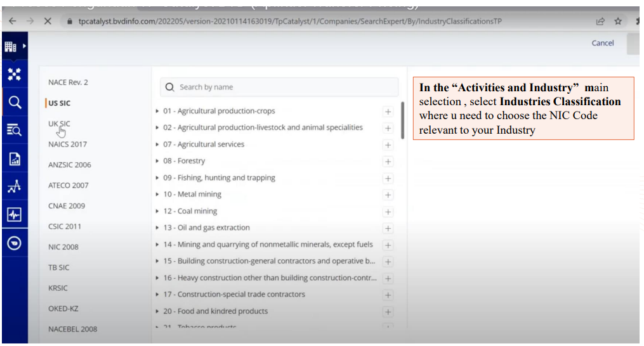This screenshot has width=644, height=346.
Task: Add 01 - Agricultural production-crops with plus
Action: (x=388, y=112)
